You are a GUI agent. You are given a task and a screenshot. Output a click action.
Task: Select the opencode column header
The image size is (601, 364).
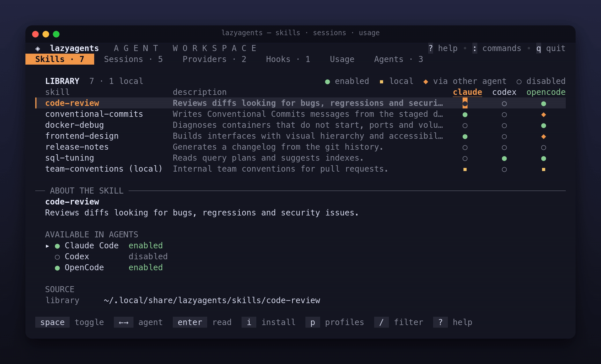click(546, 92)
